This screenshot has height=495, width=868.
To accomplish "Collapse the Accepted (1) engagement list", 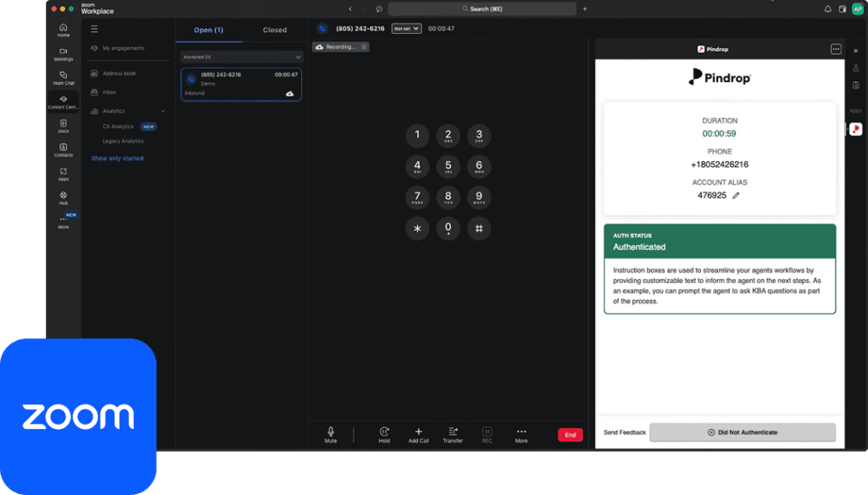I will click(298, 57).
